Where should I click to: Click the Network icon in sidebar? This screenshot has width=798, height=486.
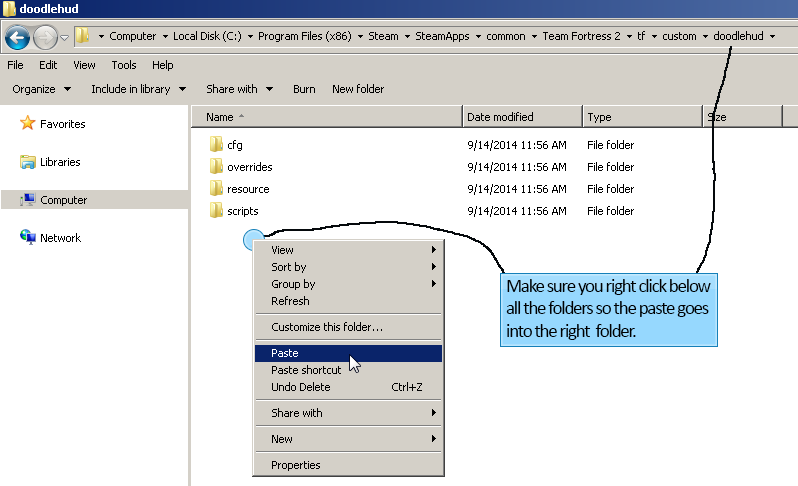pyautogui.click(x=28, y=238)
